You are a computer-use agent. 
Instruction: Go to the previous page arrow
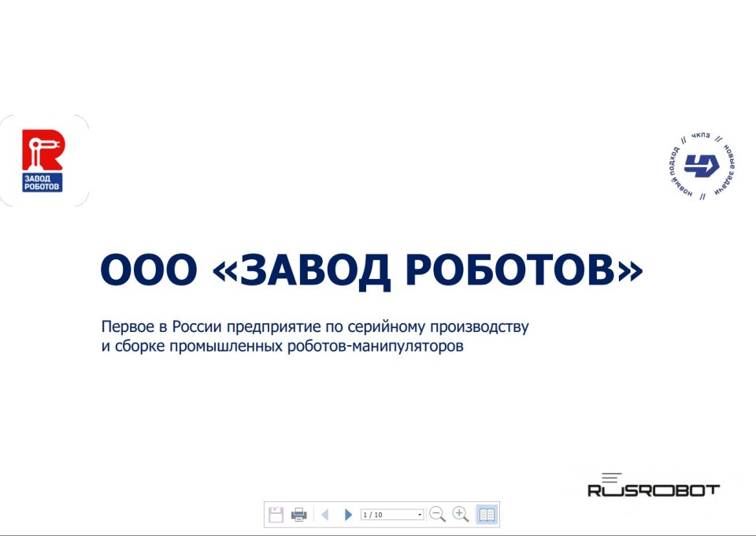(x=324, y=515)
